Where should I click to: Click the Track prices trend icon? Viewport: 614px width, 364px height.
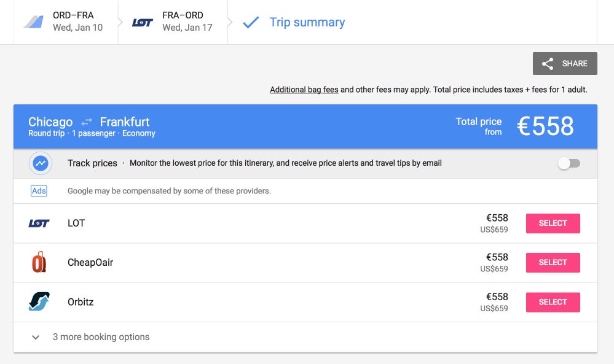tap(41, 163)
